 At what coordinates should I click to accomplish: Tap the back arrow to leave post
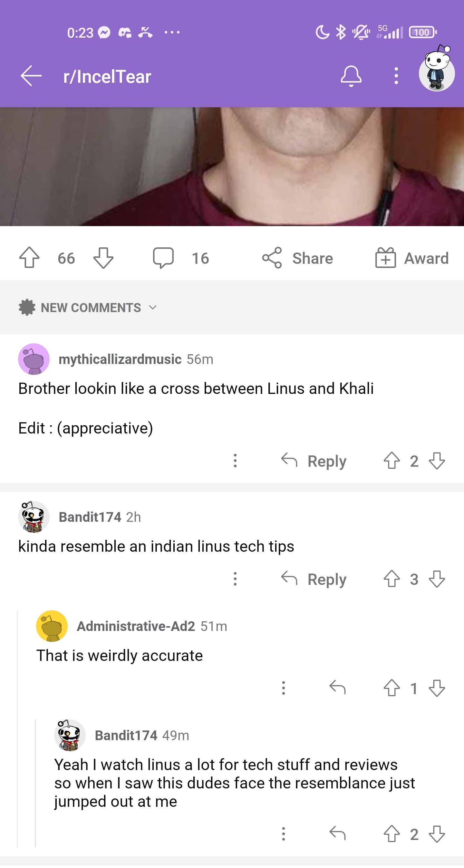coord(31,76)
